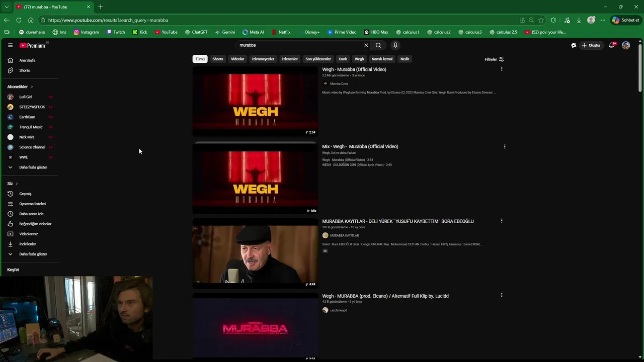Play the Wegh - Murabba (Official Video) thumbnail

point(255,102)
